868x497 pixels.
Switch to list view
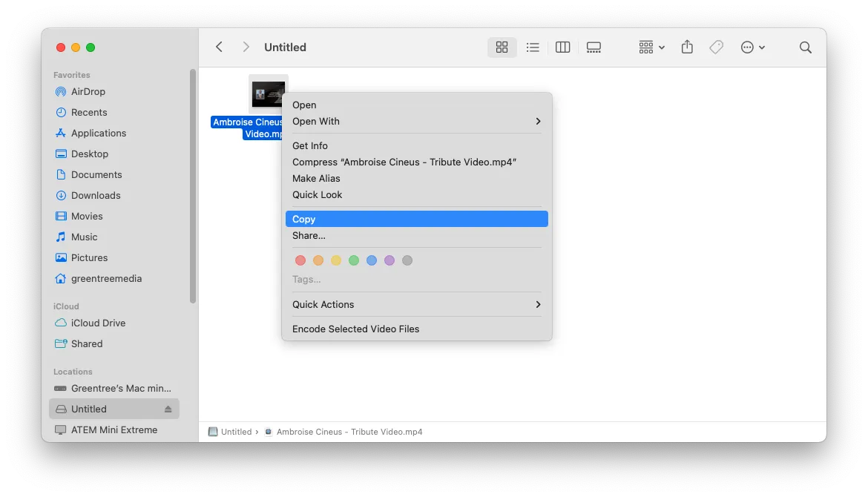click(x=533, y=47)
